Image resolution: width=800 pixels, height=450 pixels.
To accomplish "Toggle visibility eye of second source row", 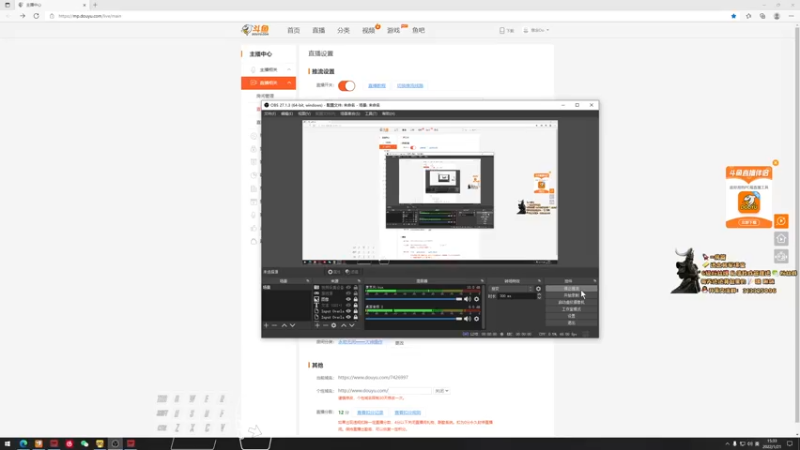I will point(348,293).
